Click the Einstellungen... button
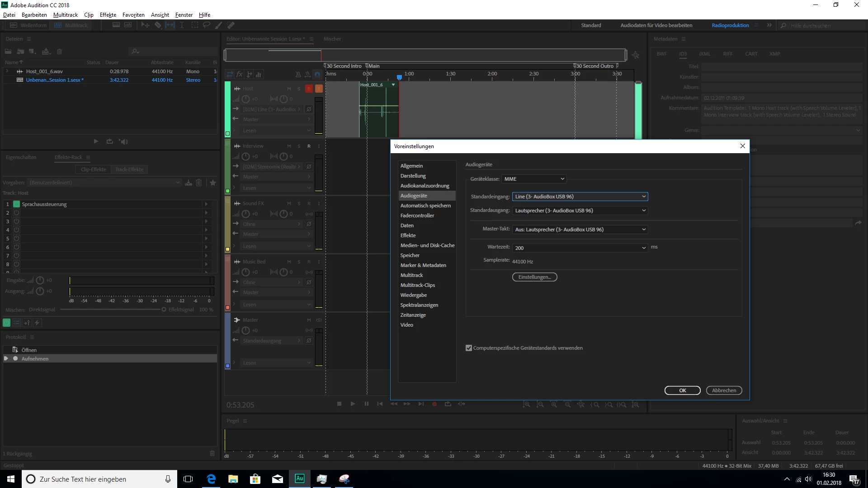This screenshot has height=488, width=868. pyautogui.click(x=534, y=277)
